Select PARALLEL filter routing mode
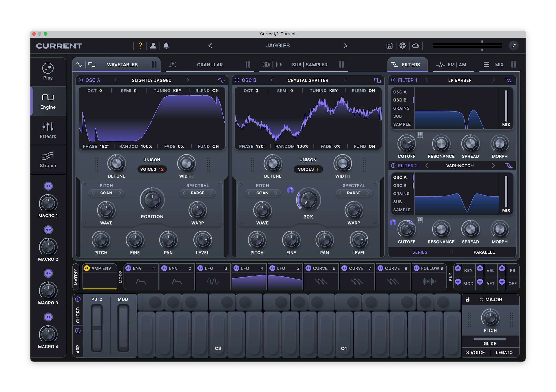556x392 pixels. tap(484, 252)
